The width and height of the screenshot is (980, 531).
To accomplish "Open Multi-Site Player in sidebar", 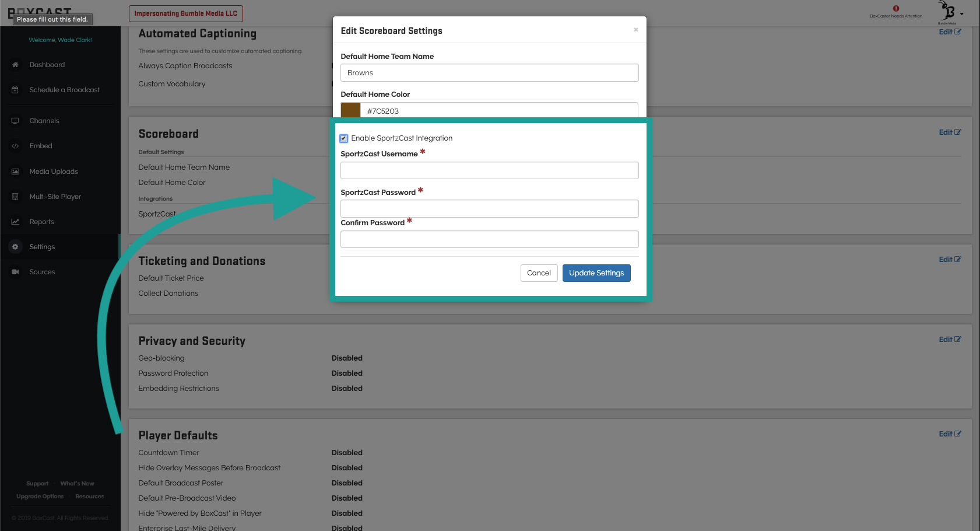I will click(55, 197).
